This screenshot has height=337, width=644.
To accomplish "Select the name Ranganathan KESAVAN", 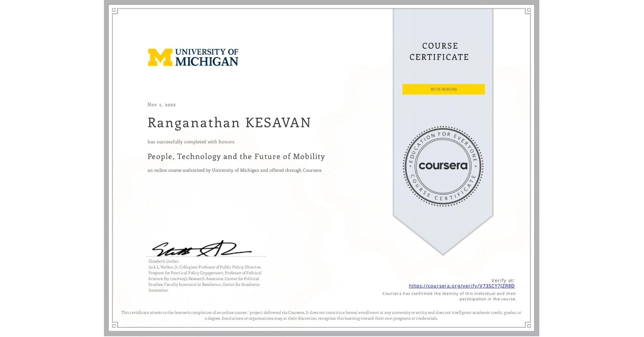I will pos(229,123).
